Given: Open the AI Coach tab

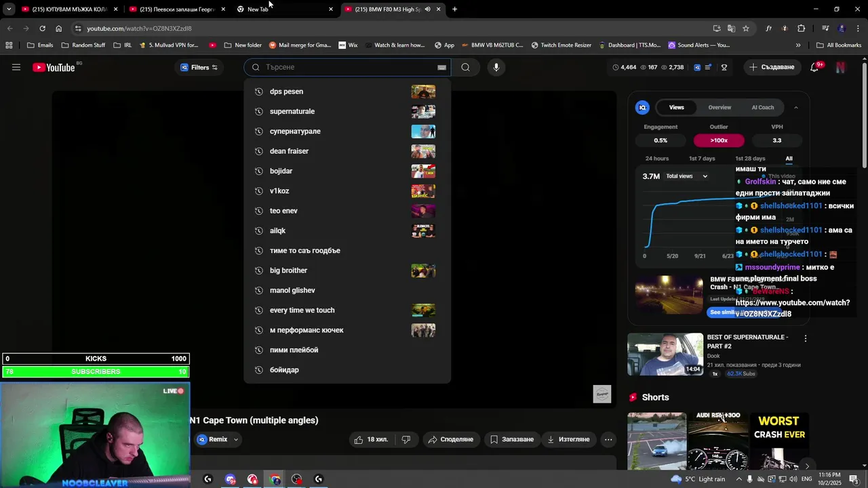Looking at the screenshot, I should tap(763, 107).
